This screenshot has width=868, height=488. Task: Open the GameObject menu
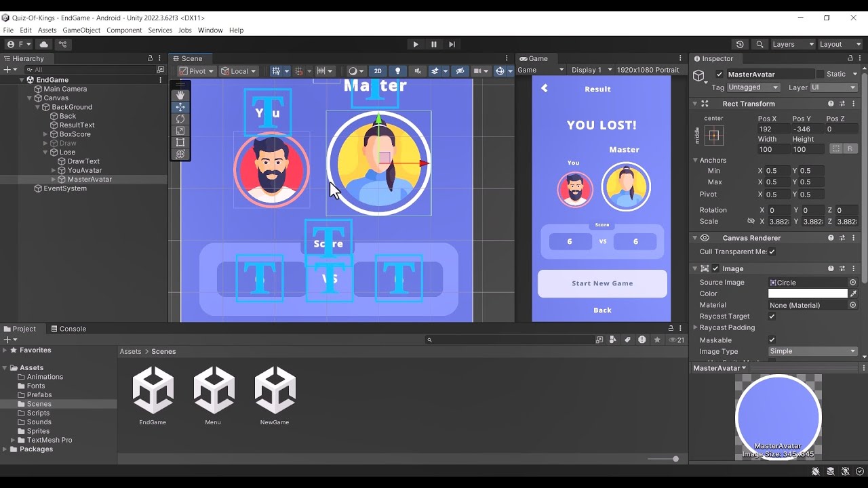click(x=81, y=30)
